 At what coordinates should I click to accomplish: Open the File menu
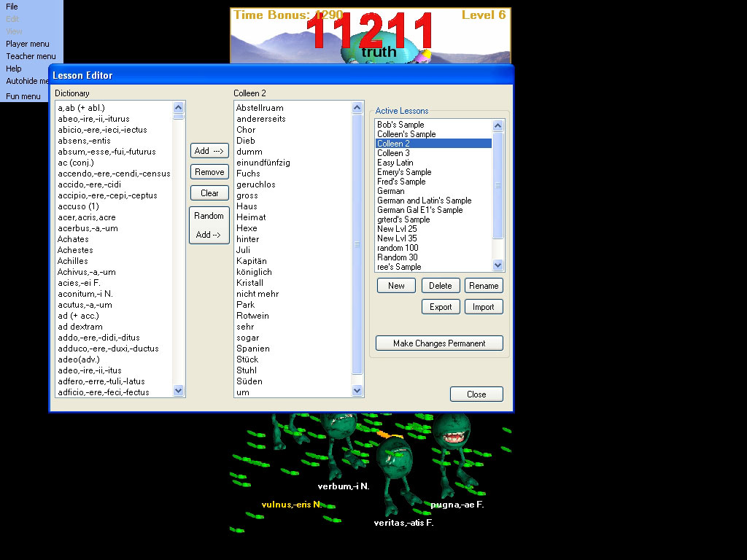12,7
